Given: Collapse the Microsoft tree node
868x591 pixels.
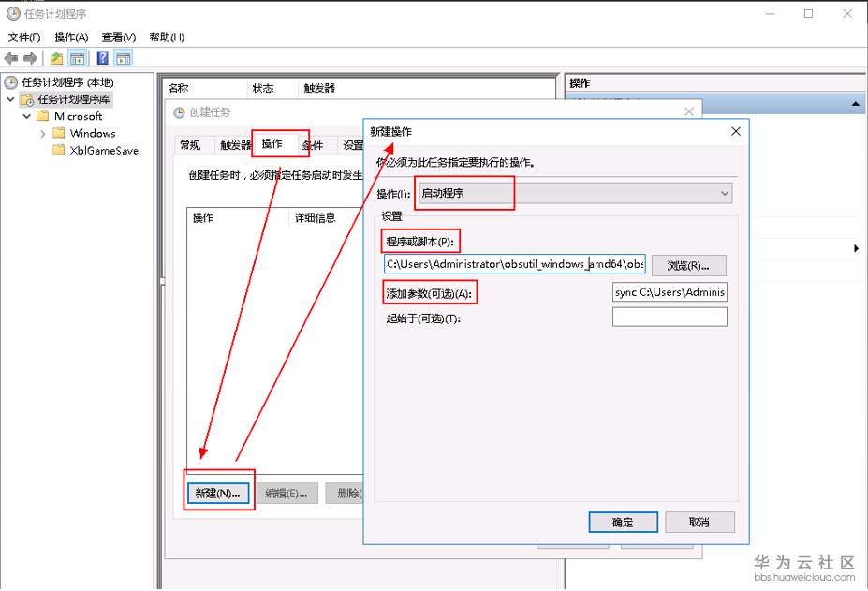Looking at the screenshot, I should pos(26,116).
